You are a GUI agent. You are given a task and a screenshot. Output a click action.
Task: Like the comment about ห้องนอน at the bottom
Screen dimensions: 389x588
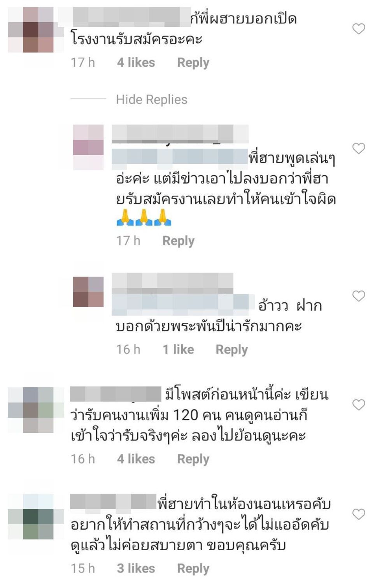(359, 514)
